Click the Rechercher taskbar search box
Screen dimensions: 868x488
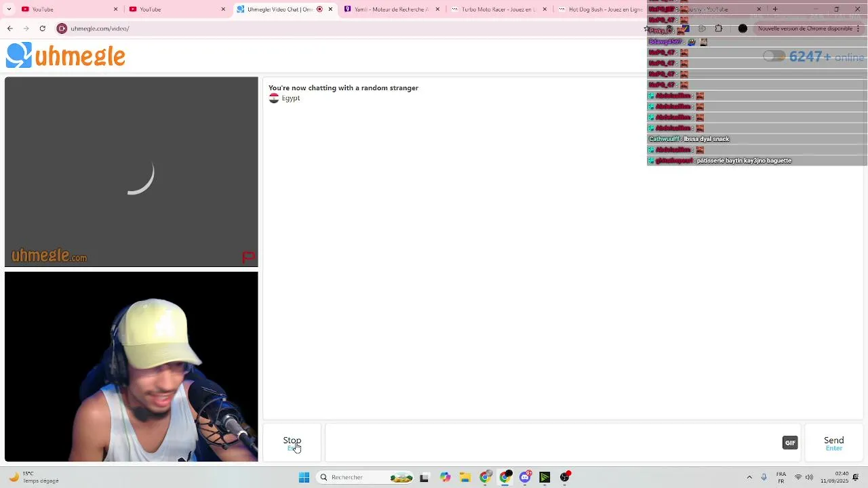pyautogui.click(x=366, y=477)
